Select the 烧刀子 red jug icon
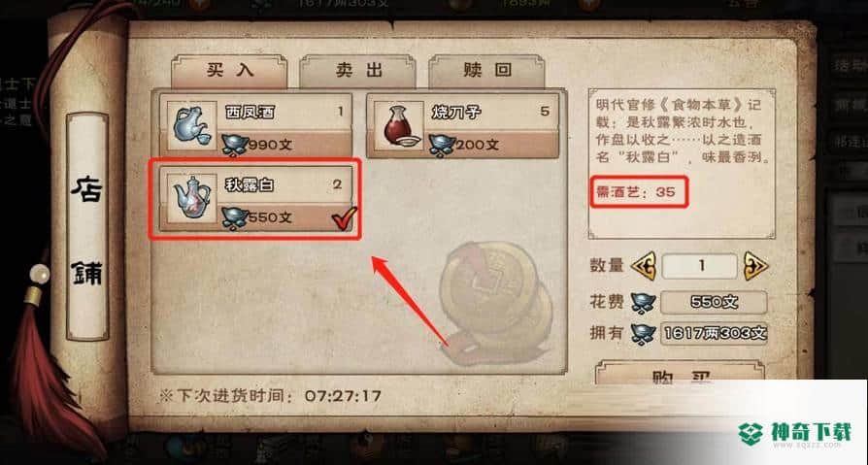This screenshot has width=868, height=465. 398,124
